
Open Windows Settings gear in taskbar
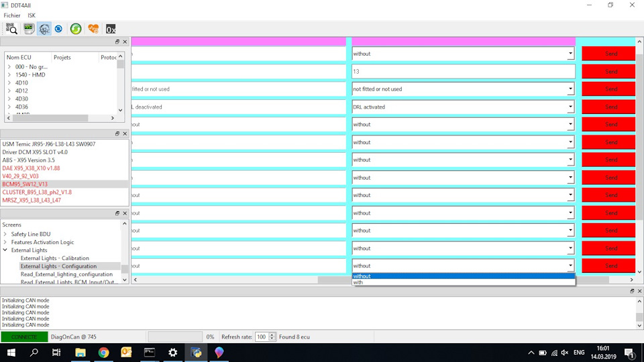click(172, 353)
